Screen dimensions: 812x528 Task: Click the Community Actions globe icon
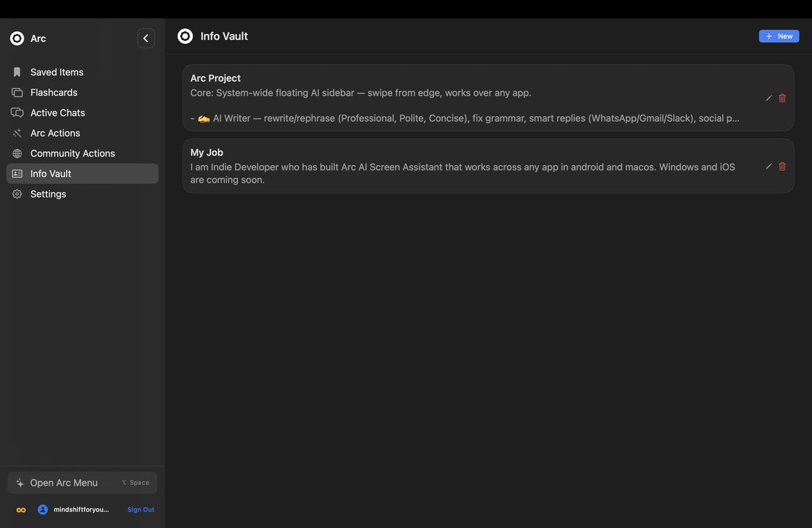click(x=17, y=153)
